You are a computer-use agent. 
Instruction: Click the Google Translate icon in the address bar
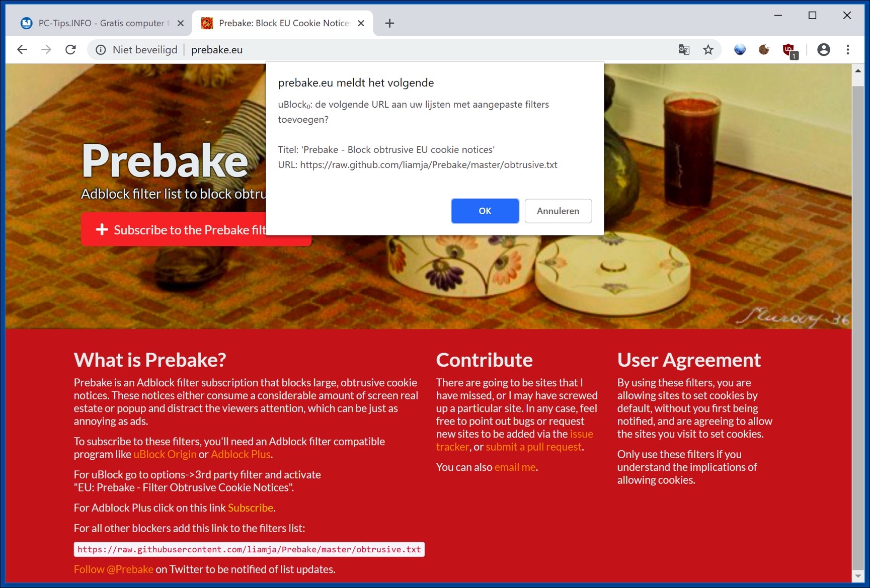click(684, 50)
